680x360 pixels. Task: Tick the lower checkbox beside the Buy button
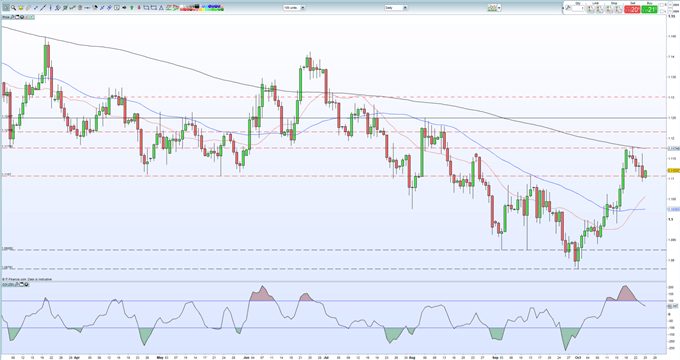point(662,11)
